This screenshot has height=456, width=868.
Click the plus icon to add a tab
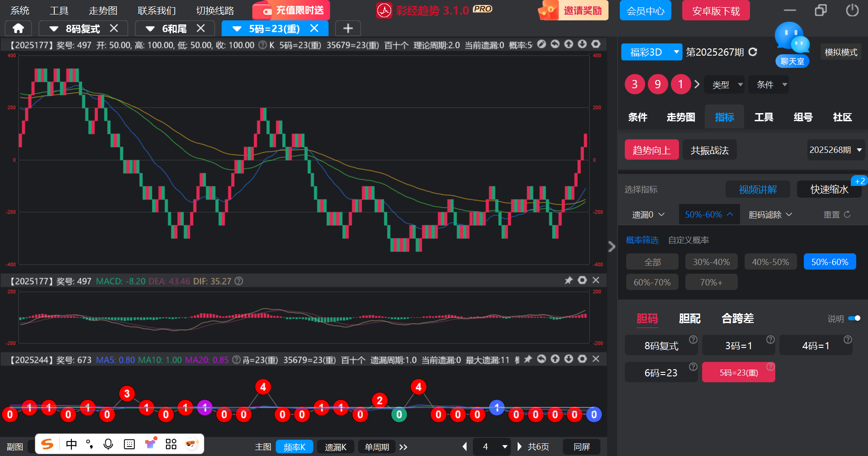(x=348, y=28)
